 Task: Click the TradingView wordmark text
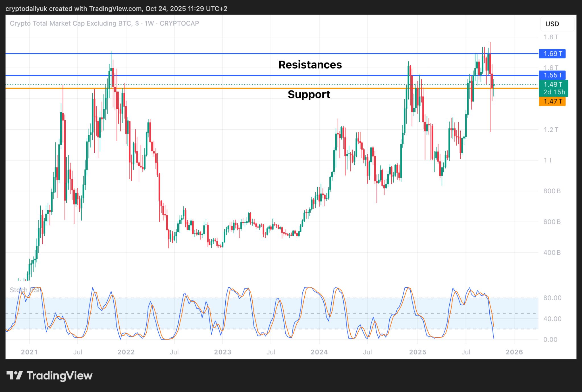tap(59, 376)
